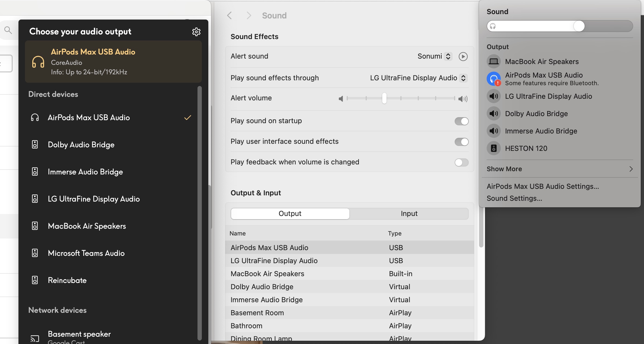Click checkmark beside AirPods Max USB Audio

(188, 117)
